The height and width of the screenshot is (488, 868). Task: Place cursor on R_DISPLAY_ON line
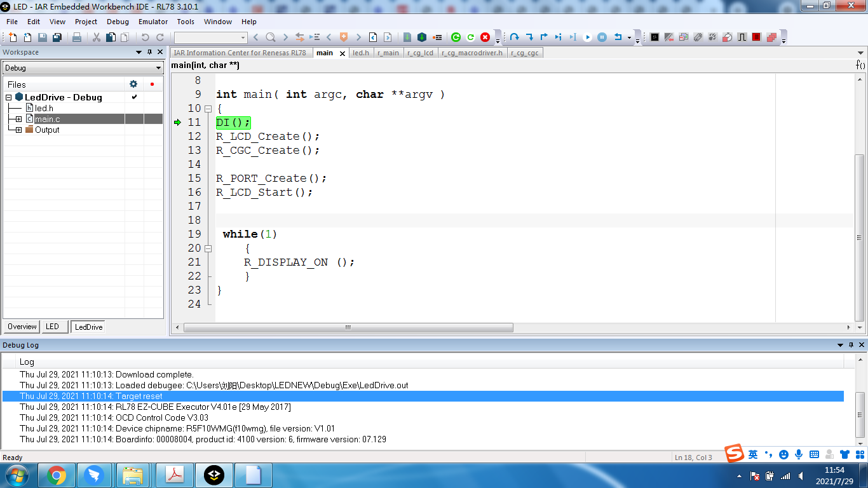(299, 262)
